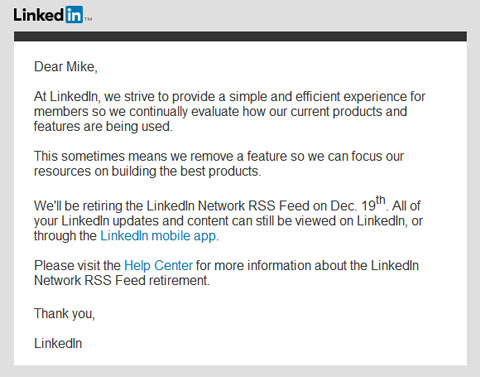Click 'Network RSS Feed retirement.' text

tap(122, 280)
